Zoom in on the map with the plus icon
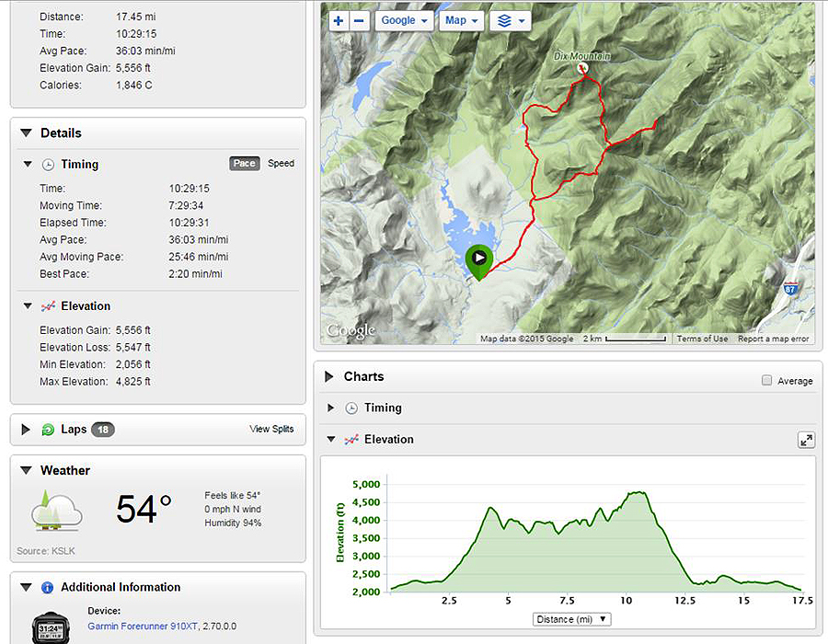 point(339,19)
